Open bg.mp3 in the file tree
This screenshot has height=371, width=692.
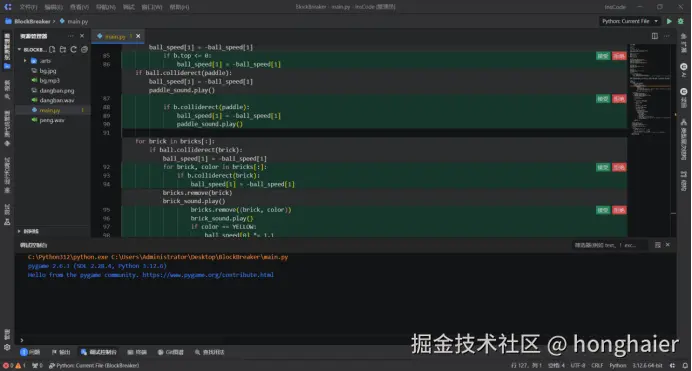click(x=49, y=80)
